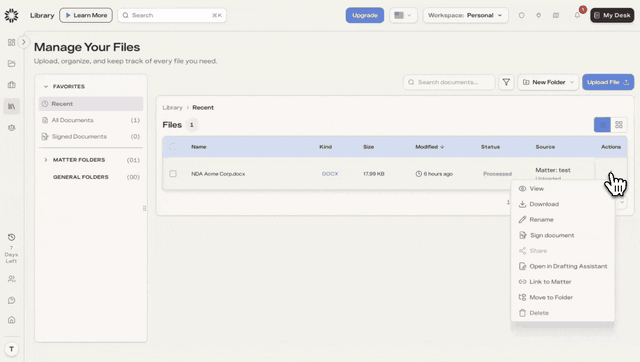Open the home icon in sidebar
Image resolution: width=640 pixels, height=362 pixels.
(x=11, y=320)
